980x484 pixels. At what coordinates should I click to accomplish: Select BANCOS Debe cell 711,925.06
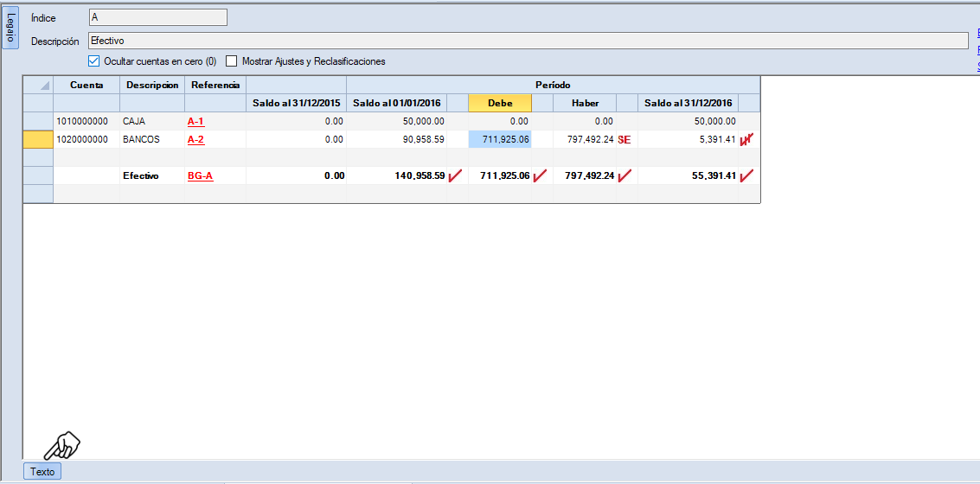[500, 139]
